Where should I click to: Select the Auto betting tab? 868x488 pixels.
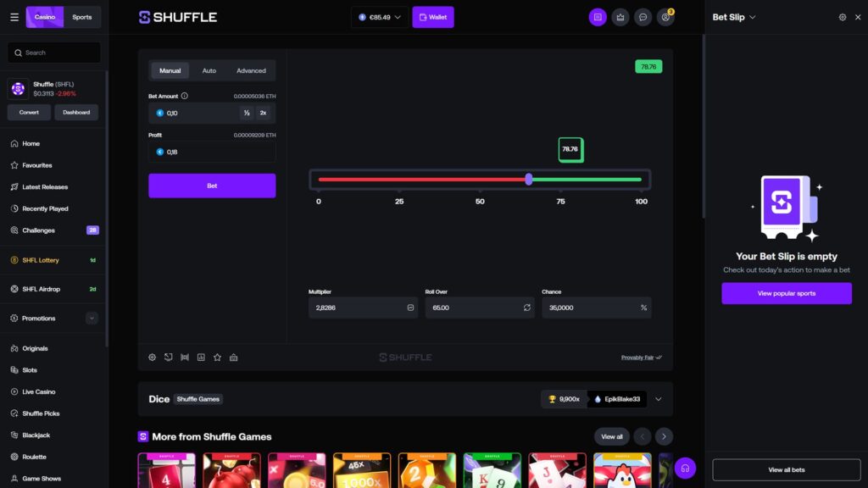(209, 70)
